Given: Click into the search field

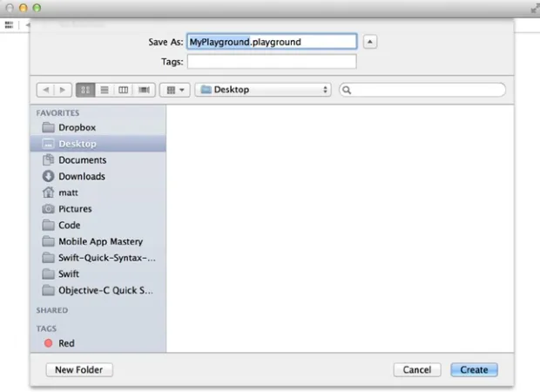Looking at the screenshot, I should (x=422, y=90).
